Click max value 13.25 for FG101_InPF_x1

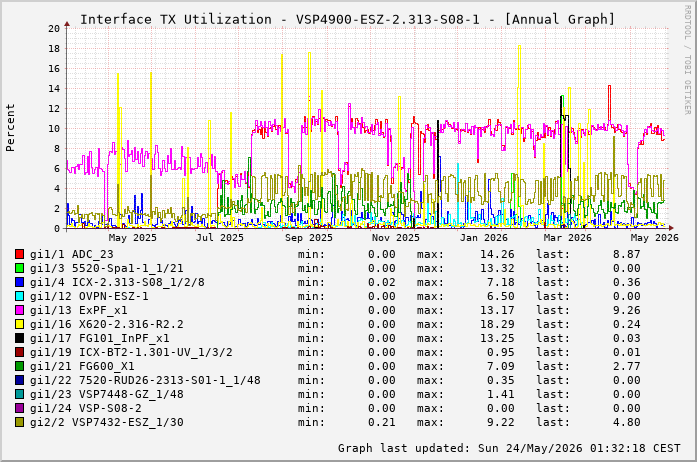[497, 338]
